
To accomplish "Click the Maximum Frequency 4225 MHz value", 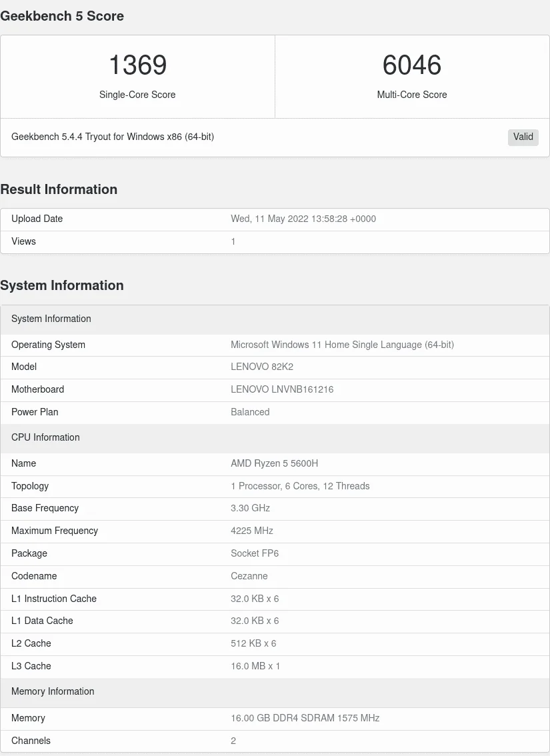I will [x=252, y=531].
